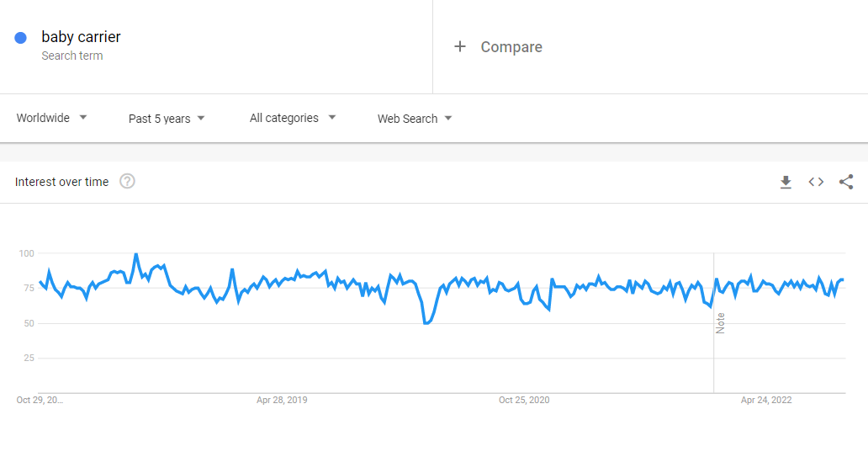Click the Apr 28, 2019 date label
This screenshot has height=457, width=868.
pyautogui.click(x=282, y=400)
